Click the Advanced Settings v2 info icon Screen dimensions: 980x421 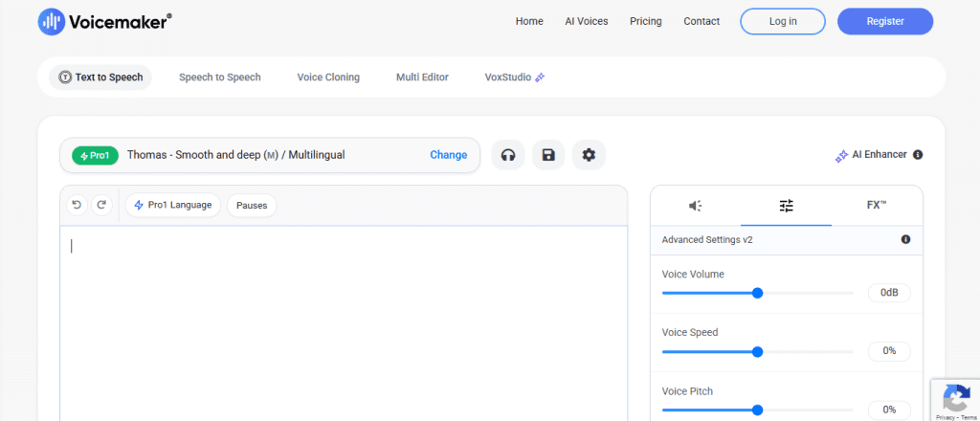tap(905, 239)
